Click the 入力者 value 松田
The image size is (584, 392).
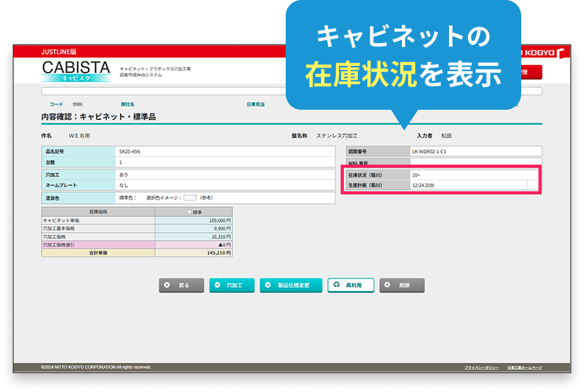tap(446, 136)
